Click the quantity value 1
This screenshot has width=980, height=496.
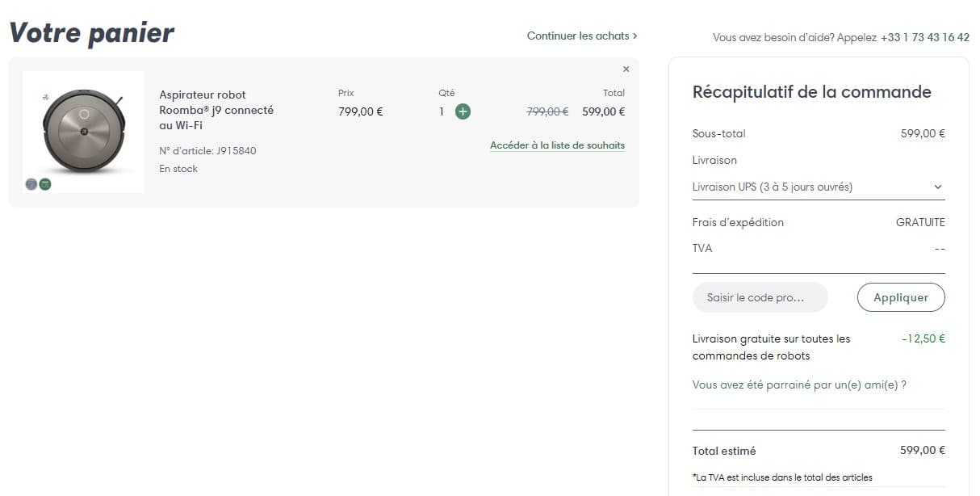(x=442, y=111)
